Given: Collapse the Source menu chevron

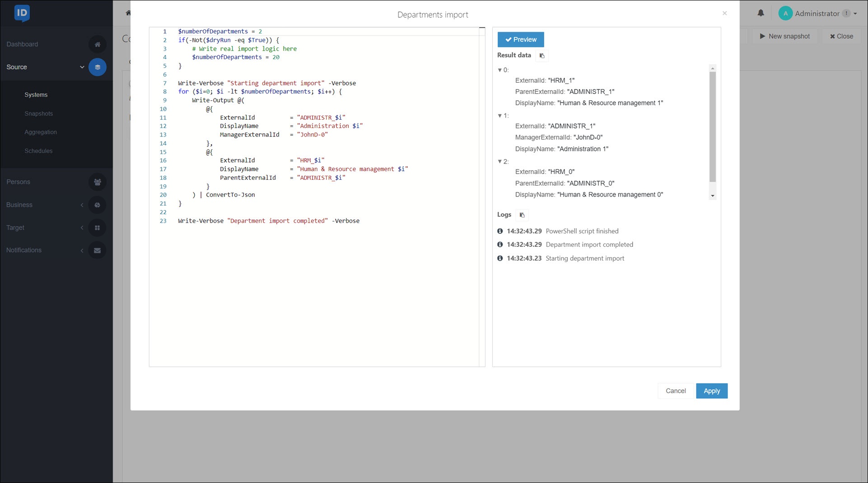Looking at the screenshot, I should pos(82,67).
